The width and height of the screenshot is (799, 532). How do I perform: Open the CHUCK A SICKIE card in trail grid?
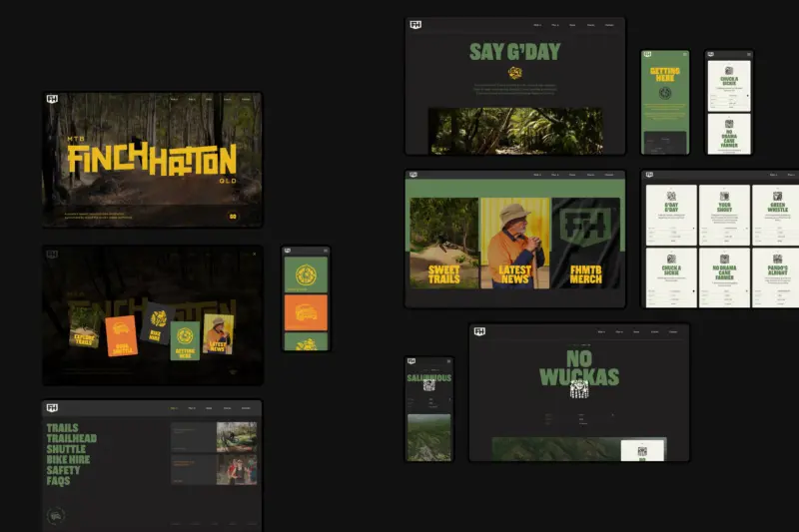(671, 277)
